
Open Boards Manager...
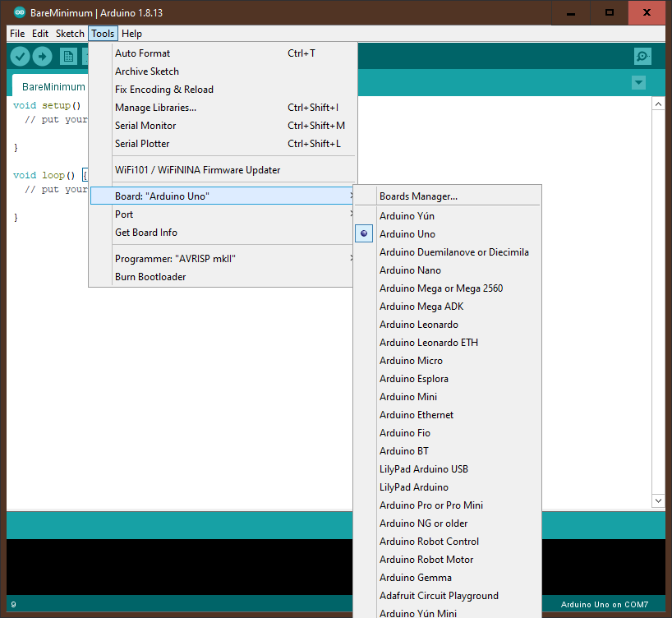coord(448,196)
